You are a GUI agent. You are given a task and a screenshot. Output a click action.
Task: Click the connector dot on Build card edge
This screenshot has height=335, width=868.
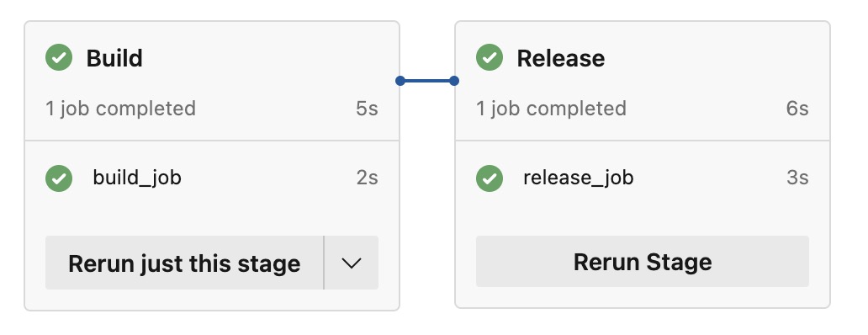400,81
